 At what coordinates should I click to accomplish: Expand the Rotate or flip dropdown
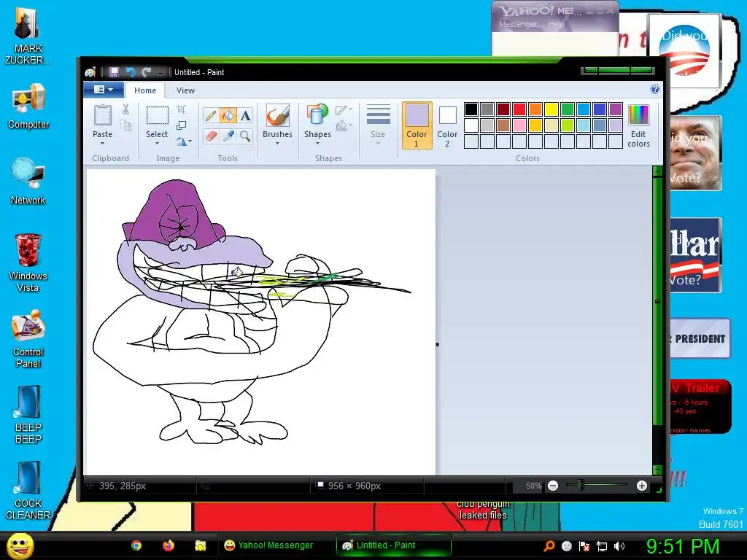pyautogui.click(x=184, y=141)
